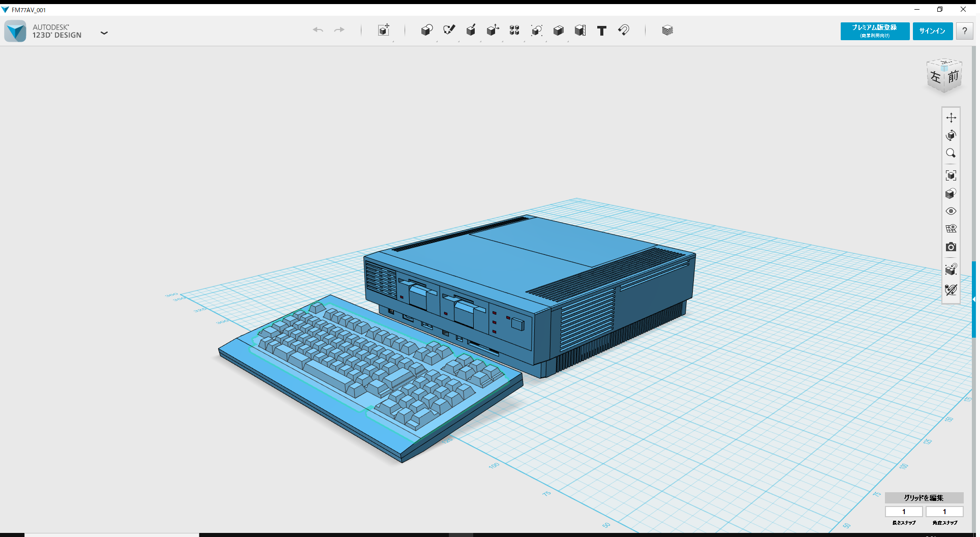The height and width of the screenshot is (537, 980).
Task: Select the Move/Transform tool in the toolbar
Action: [x=384, y=31]
